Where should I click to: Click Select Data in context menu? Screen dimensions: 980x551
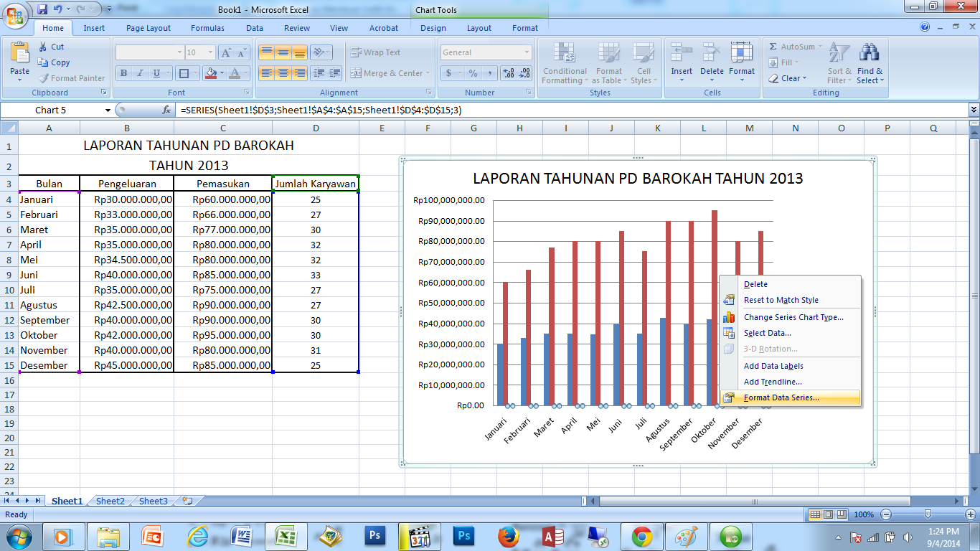(790, 333)
